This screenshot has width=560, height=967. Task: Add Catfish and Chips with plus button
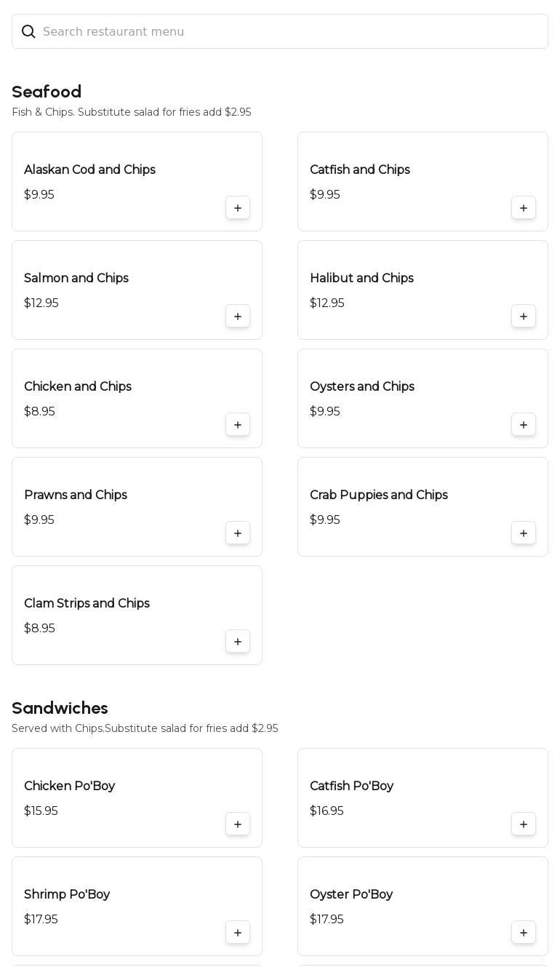tap(524, 208)
